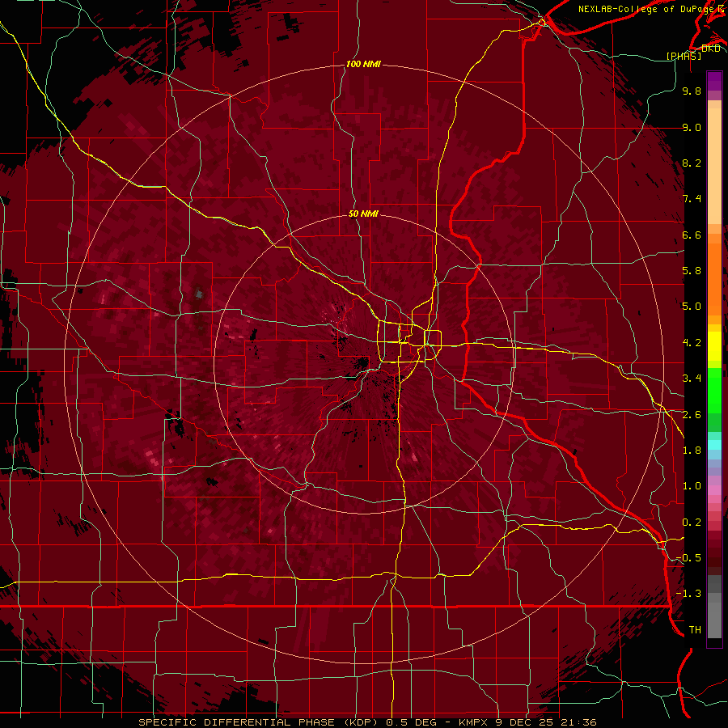The width and height of the screenshot is (728, 728).
Task: Click the 8.2 value on the color scale
Action: (692, 163)
